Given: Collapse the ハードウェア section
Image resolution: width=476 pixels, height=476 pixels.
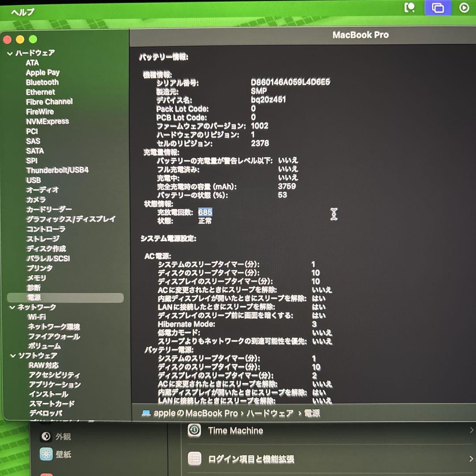Looking at the screenshot, I should 10,54.
